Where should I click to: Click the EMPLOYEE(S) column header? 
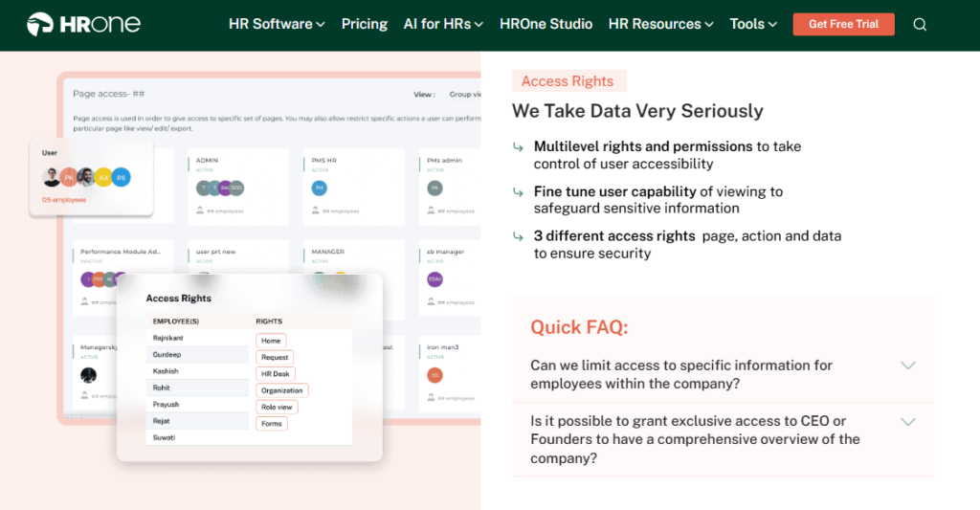tap(176, 322)
